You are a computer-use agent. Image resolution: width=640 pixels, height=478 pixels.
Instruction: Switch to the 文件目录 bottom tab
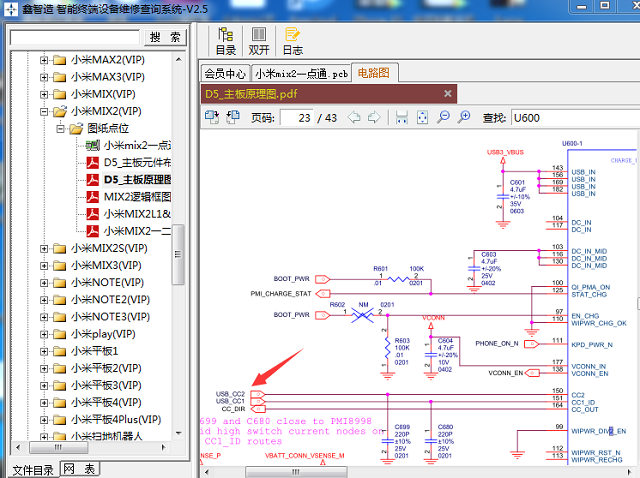(33, 470)
